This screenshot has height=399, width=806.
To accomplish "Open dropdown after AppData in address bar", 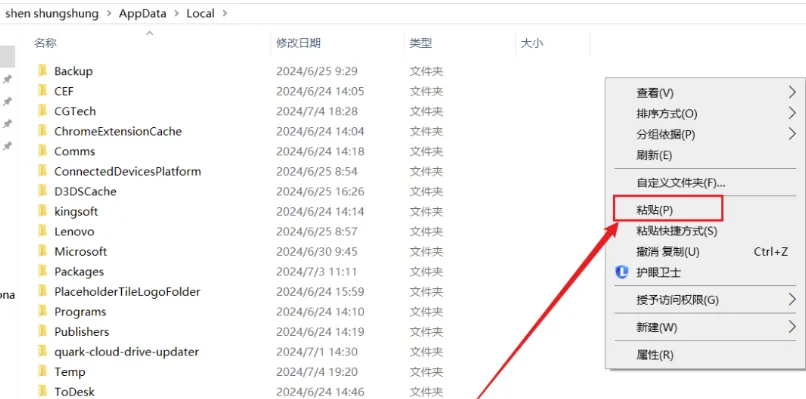I will (x=176, y=14).
